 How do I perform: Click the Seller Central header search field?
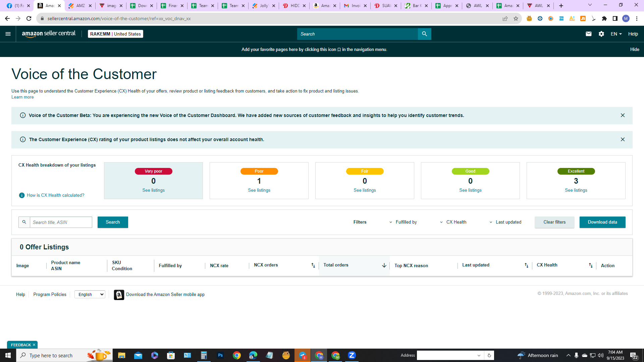(x=358, y=34)
